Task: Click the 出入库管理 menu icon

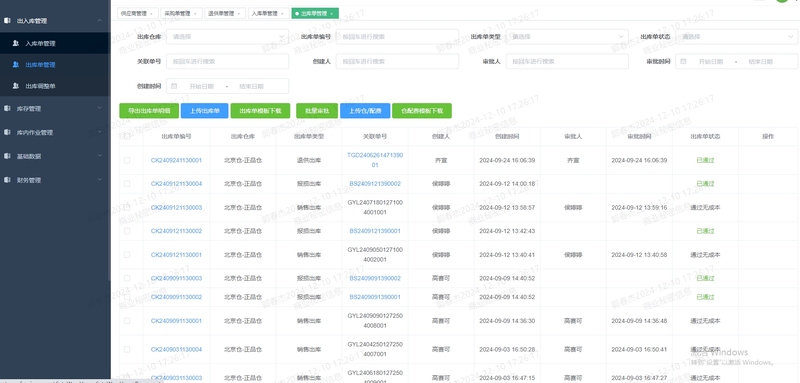Action: pos(7,21)
